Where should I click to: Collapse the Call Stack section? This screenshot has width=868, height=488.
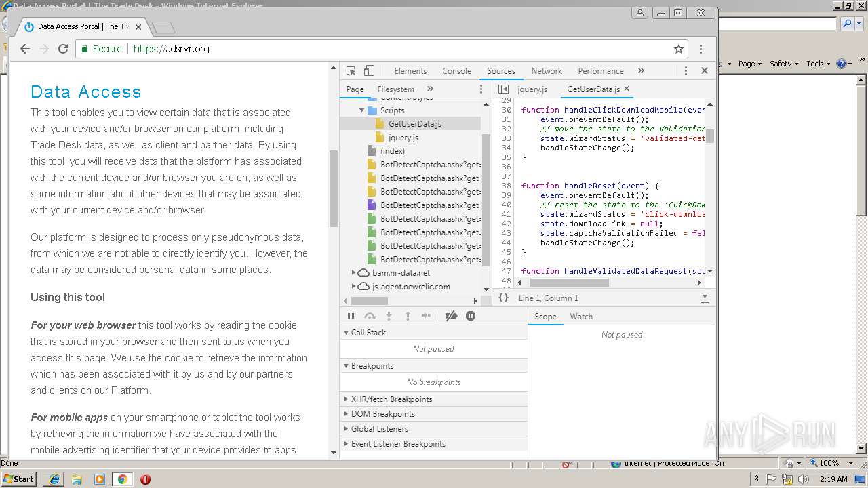click(x=346, y=333)
